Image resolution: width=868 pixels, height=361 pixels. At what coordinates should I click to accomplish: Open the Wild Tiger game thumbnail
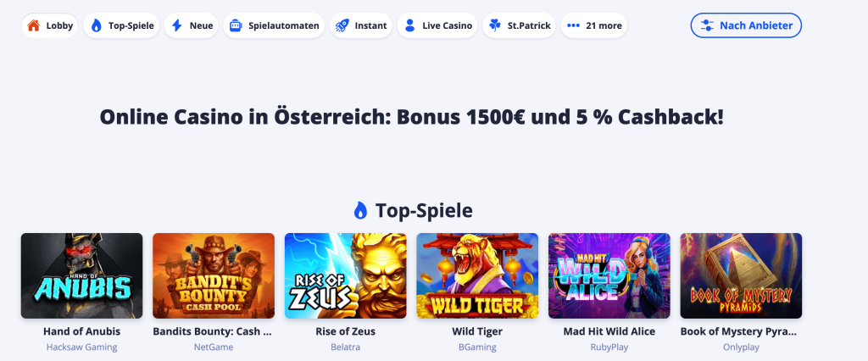[x=477, y=275]
